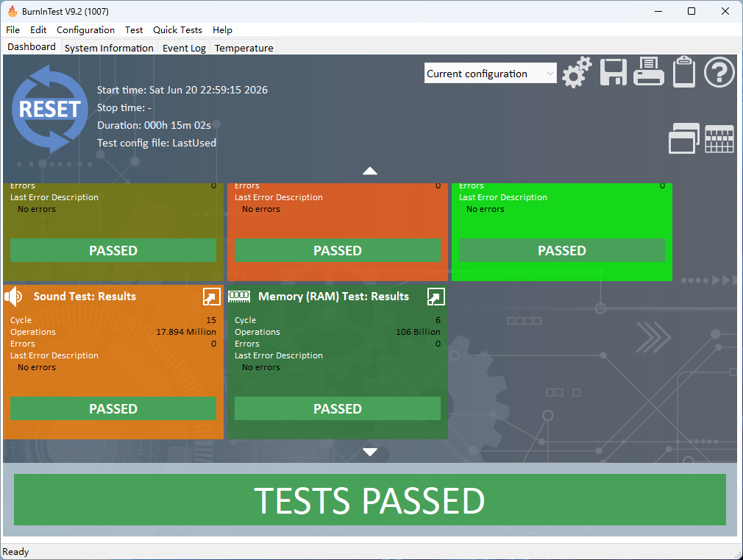Click the grid tile view icon

pos(719,139)
